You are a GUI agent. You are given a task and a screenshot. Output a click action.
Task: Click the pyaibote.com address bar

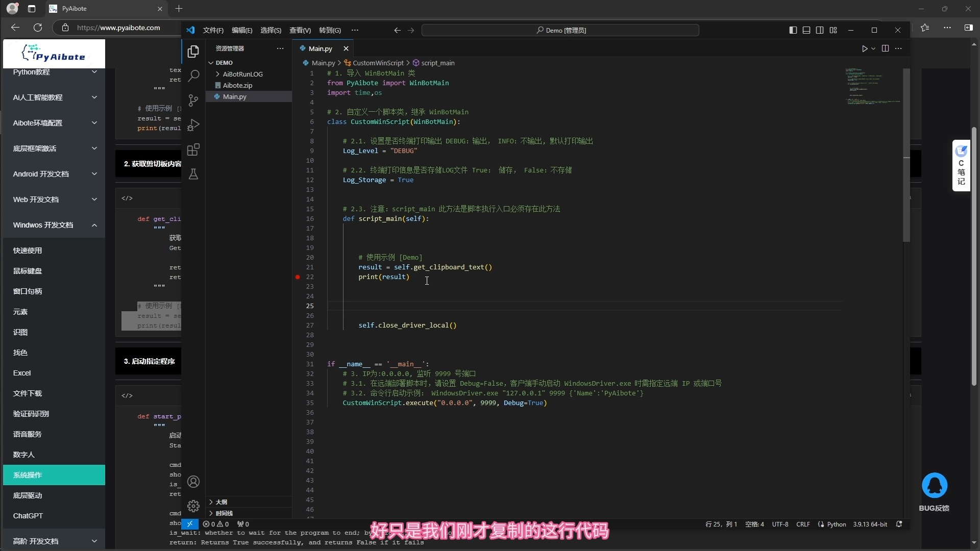(x=118, y=28)
